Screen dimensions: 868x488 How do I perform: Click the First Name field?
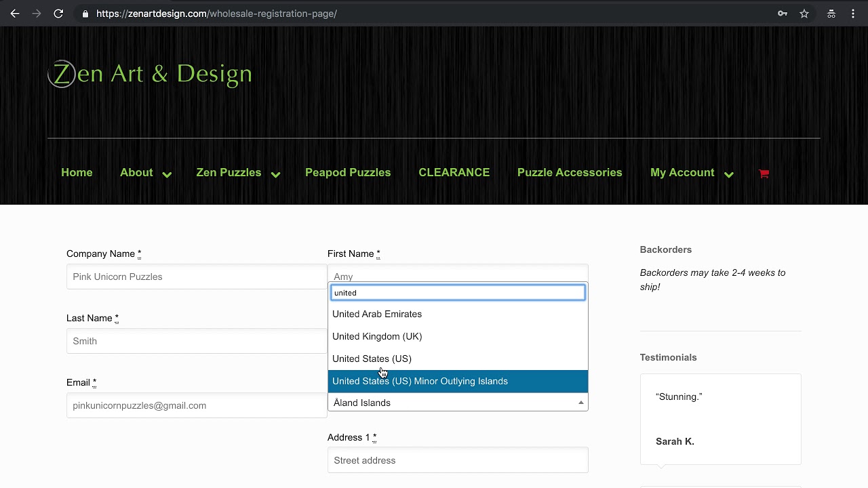click(x=458, y=273)
